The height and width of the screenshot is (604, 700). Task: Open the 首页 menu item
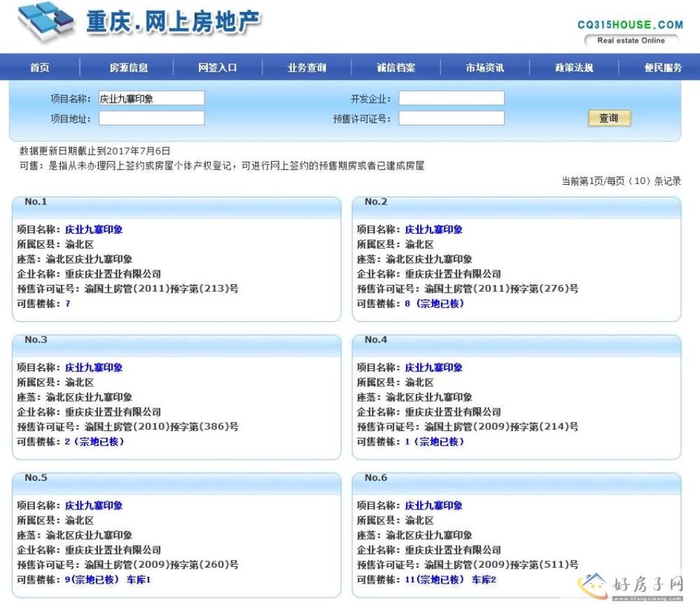tap(40, 67)
